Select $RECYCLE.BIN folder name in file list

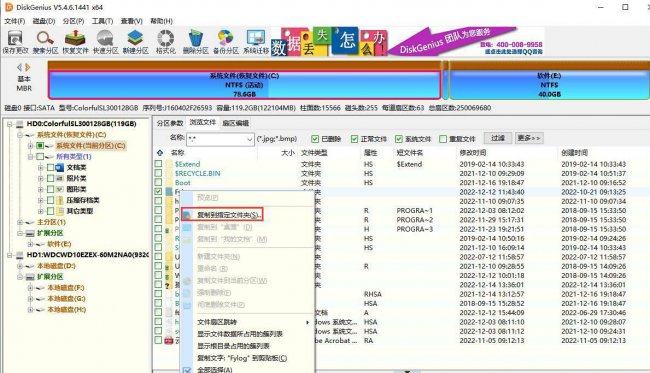198,174
